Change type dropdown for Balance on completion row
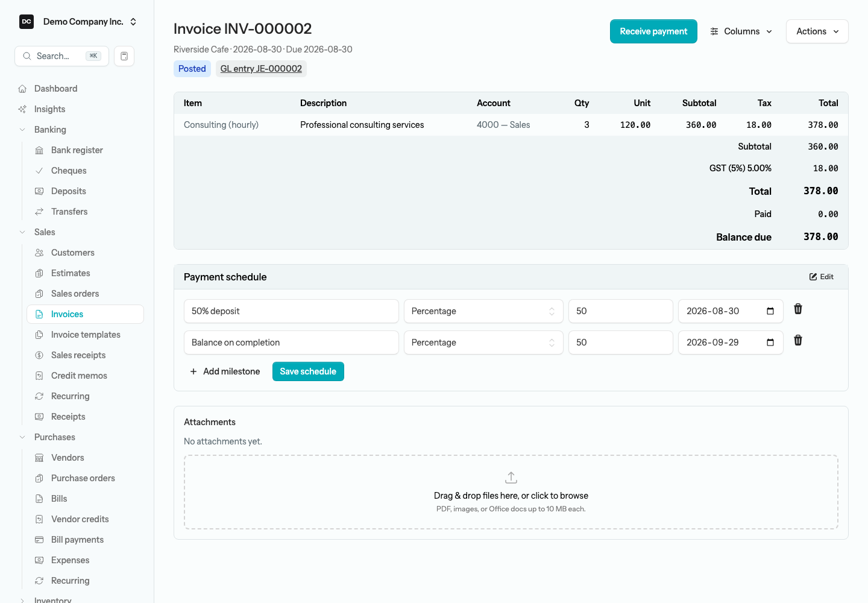This screenshot has width=868, height=603. point(483,343)
